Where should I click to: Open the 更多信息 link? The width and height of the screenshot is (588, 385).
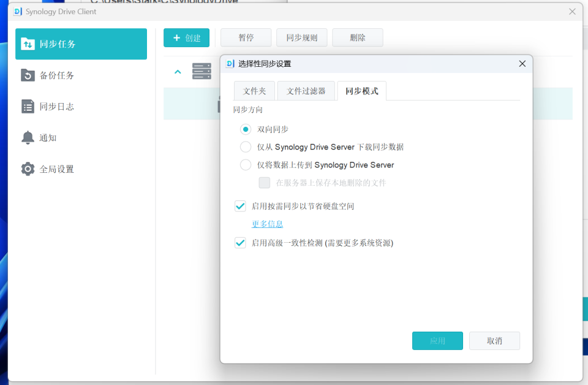pos(267,224)
